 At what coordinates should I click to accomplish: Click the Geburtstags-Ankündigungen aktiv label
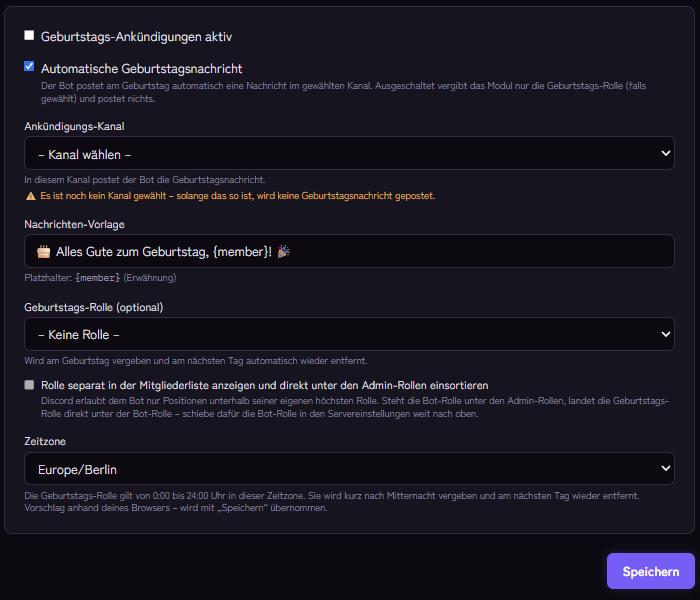[136, 37]
